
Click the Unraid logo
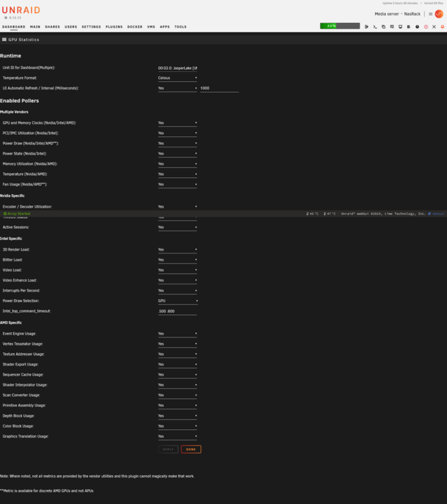(21, 10)
